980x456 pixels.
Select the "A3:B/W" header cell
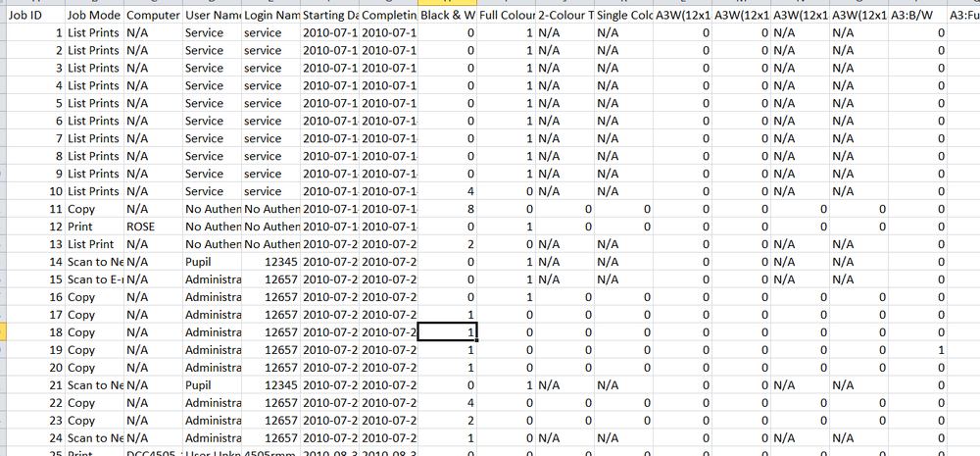917,15
